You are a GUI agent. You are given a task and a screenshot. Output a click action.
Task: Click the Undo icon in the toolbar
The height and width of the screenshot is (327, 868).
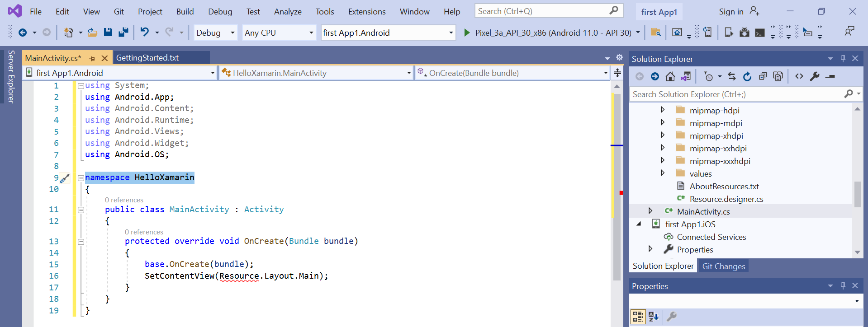coord(144,32)
